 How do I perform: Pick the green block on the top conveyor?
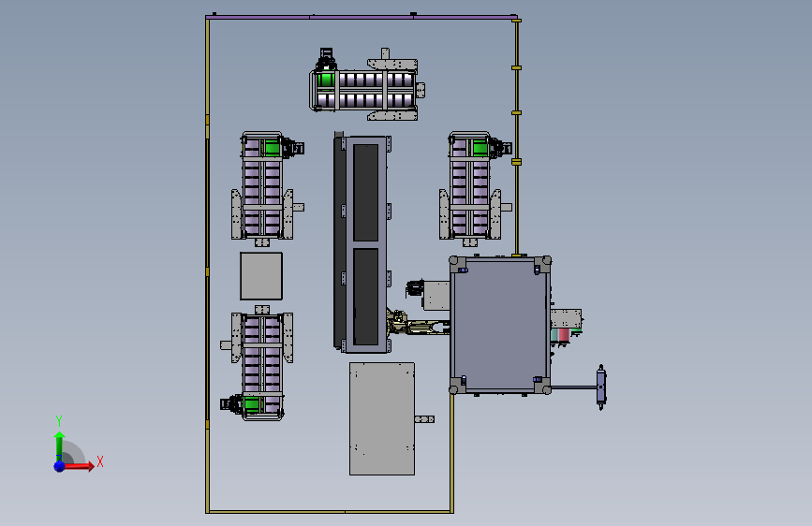[326, 80]
